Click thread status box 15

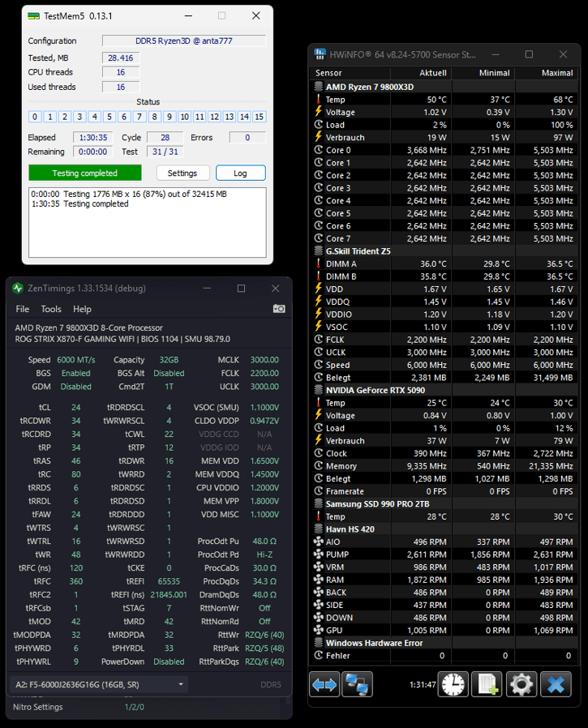tap(260, 117)
